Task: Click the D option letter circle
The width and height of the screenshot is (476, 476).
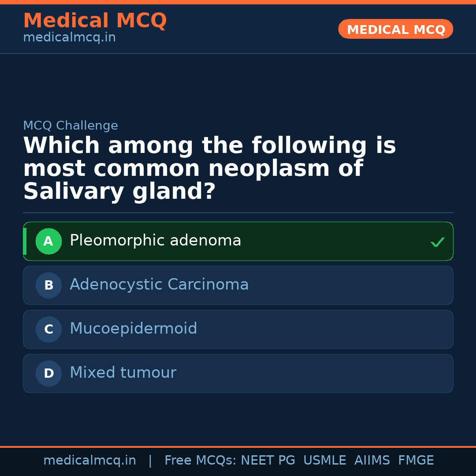Action: pyautogui.click(x=48, y=373)
